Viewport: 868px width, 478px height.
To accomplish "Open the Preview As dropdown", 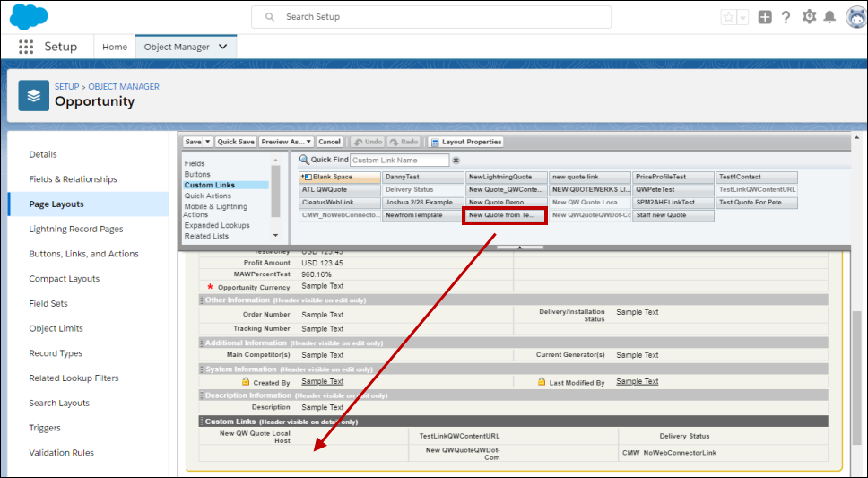I will (x=286, y=142).
